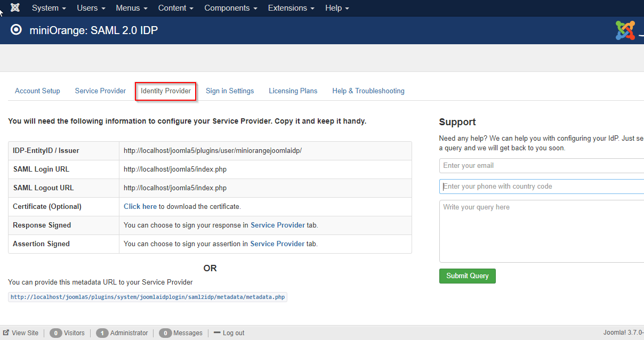Open the Extensions dropdown menu
The height and width of the screenshot is (340, 644).
(x=291, y=8)
